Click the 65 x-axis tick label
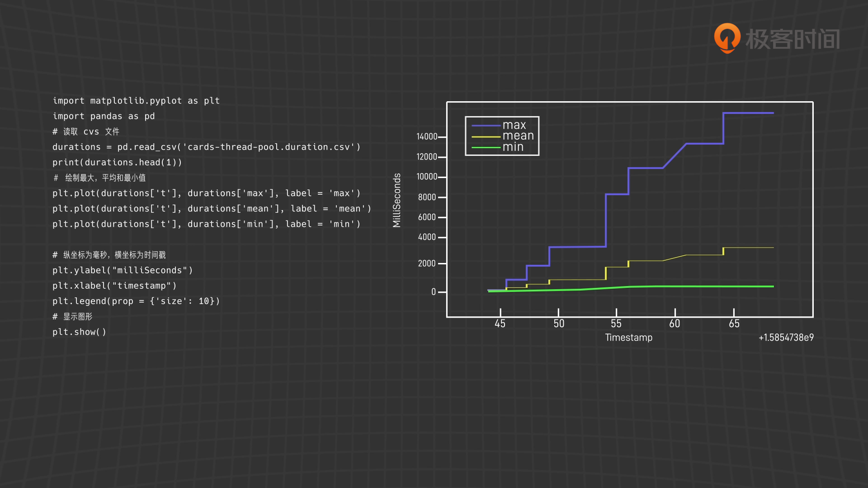The image size is (868, 488). tap(734, 324)
